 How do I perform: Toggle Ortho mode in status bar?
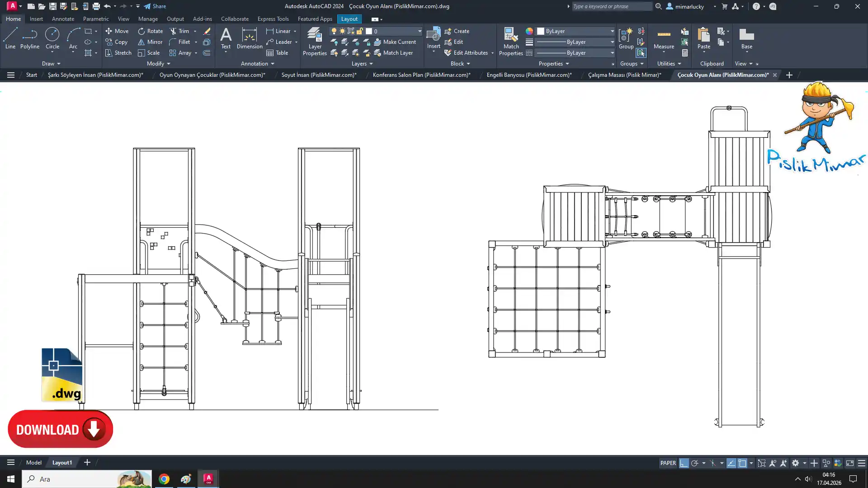click(x=684, y=463)
